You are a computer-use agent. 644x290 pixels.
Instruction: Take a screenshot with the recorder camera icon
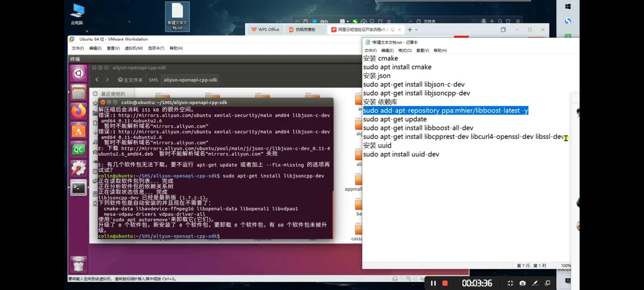click(522, 283)
